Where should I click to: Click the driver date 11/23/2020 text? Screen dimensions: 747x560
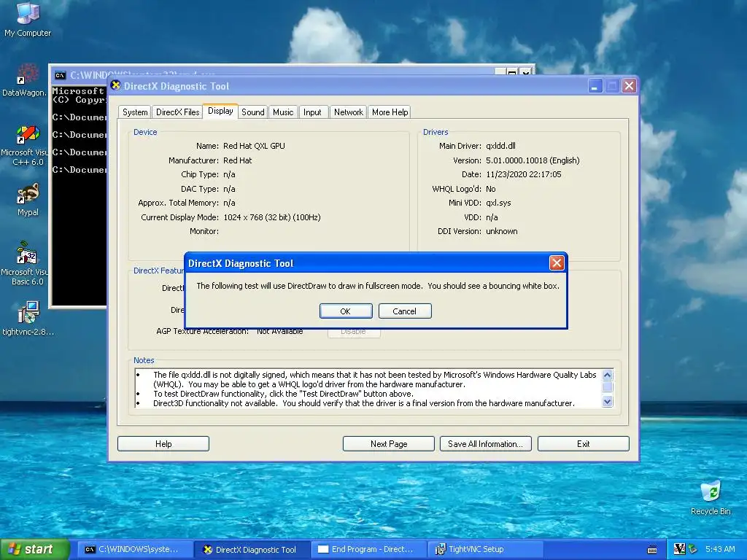click(x=524, y=174)
